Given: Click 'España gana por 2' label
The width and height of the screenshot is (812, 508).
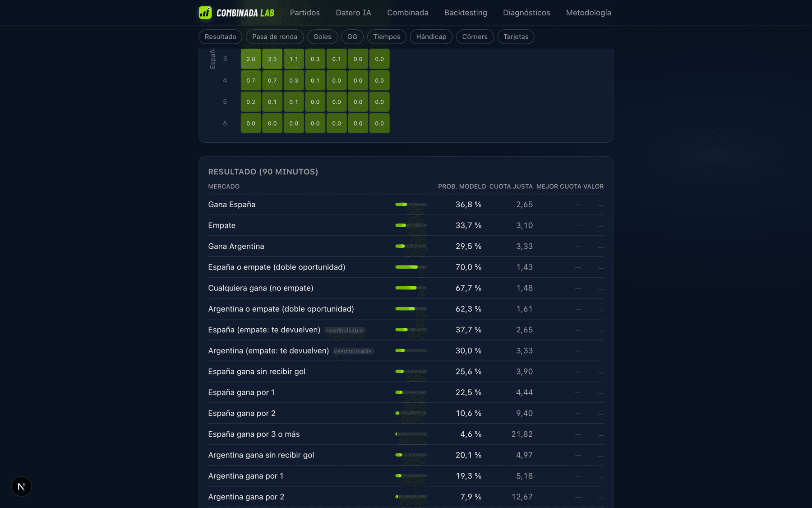Looking at the screenshot, I should click(242, 413).
